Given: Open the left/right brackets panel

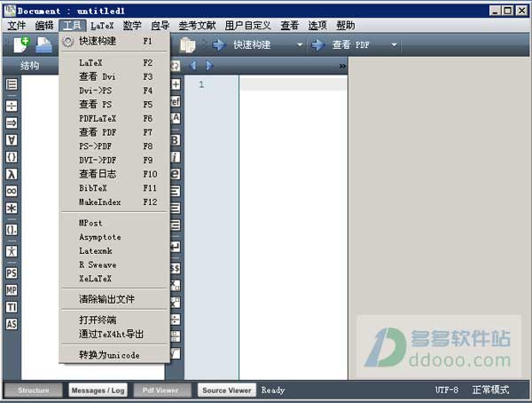Looking at the screenshot, I should coord(12,230).
